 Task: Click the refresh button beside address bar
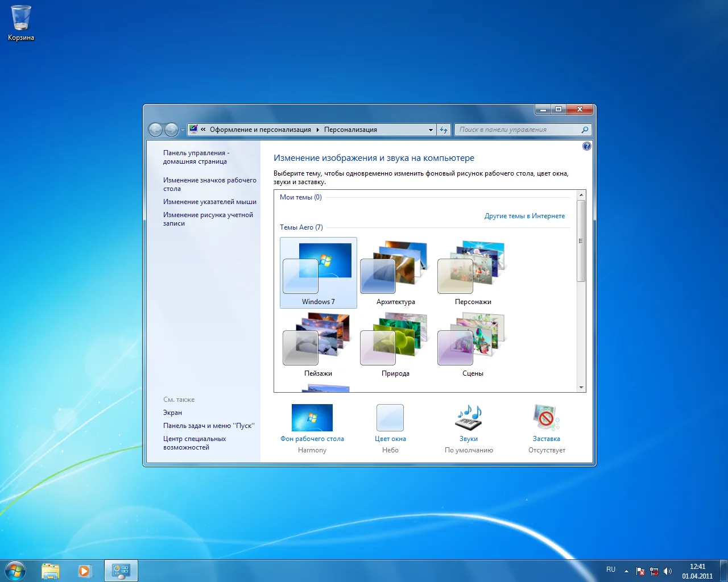coord(444,130)
